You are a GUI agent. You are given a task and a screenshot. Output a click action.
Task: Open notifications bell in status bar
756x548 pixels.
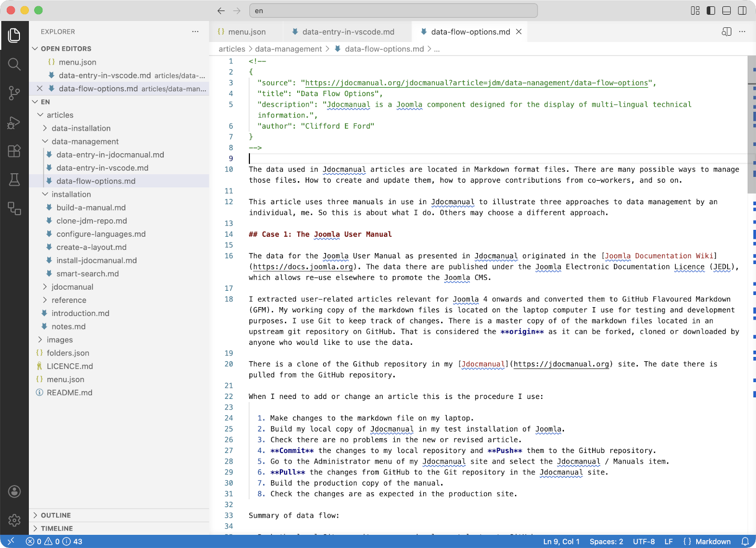(744, 541)
